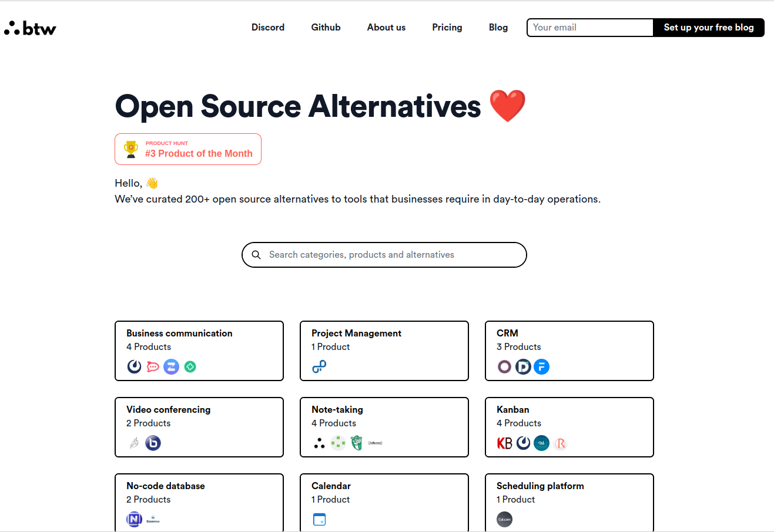This screenshot has height=532, width=774.
Task: Click the magnifier icon in the search bar
Action: point(256,255)
